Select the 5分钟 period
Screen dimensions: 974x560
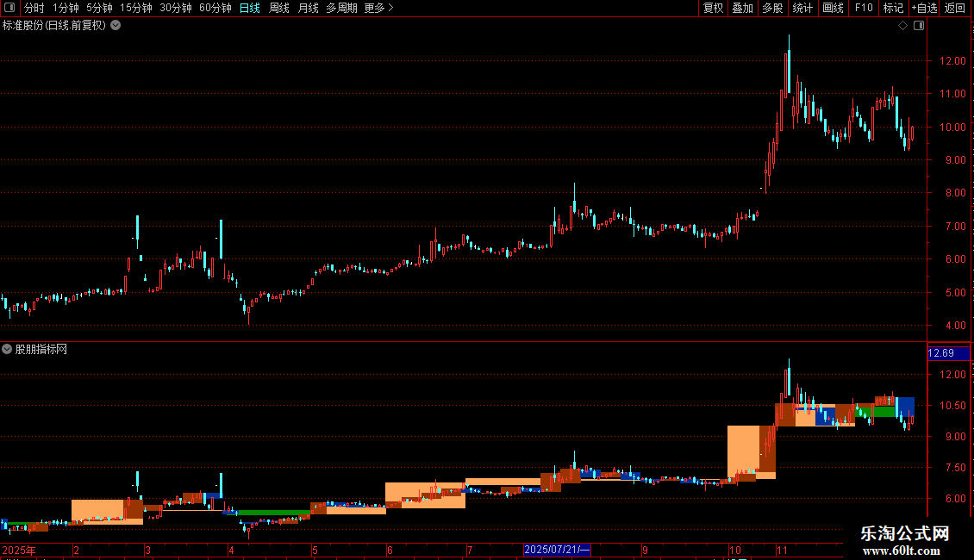(99, 8)
